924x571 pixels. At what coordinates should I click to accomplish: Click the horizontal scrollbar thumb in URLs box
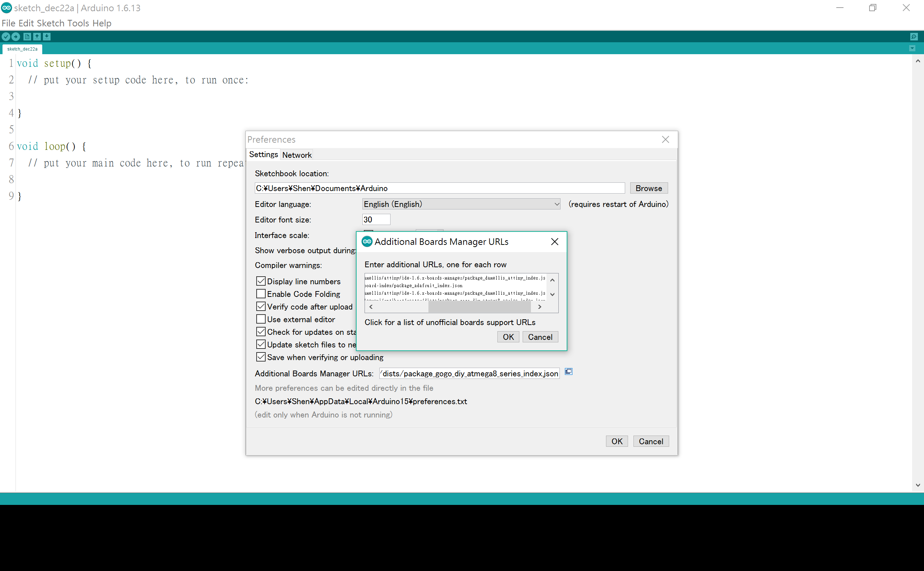tap(480, 307)
